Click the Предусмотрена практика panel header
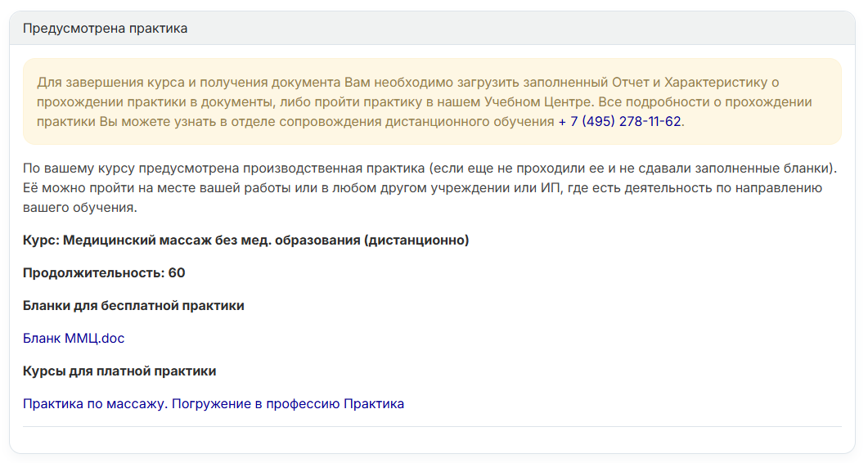Image resolution: width=868 pixels, height=463 pixels. point(432,29)
